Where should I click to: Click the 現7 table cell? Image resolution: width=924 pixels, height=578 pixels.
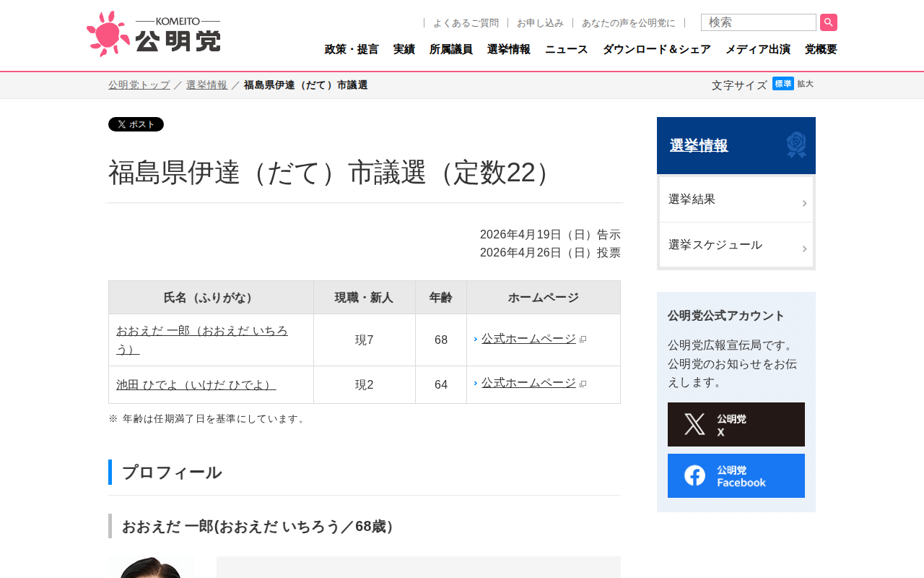365,340
